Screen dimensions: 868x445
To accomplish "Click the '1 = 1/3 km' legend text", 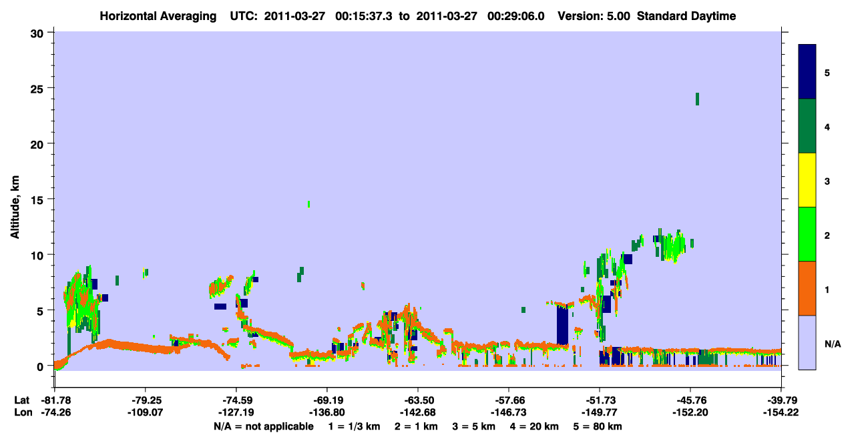I will (353, 426).
